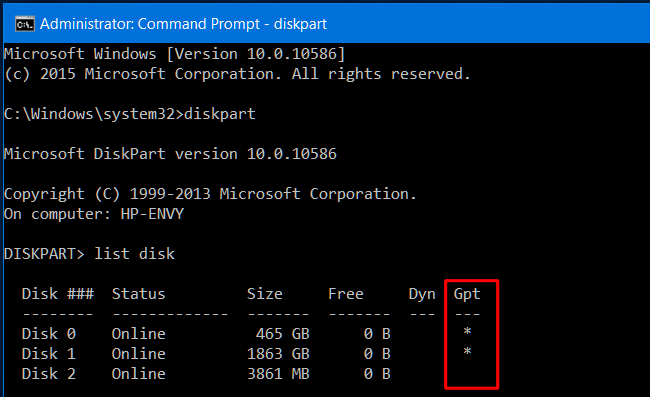The image size is (650, 397).
Task: Click the Online status of Disk 2
Action: coord(138,374)
